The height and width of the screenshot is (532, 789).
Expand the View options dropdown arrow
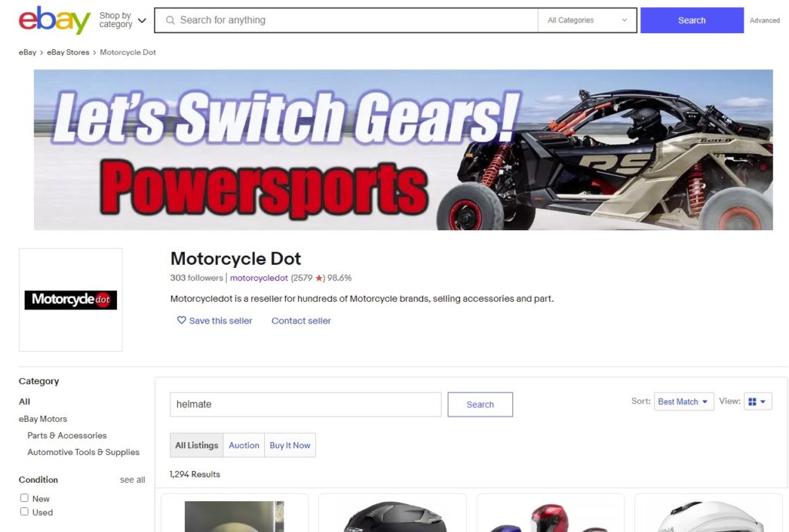(x=763, y=401)
